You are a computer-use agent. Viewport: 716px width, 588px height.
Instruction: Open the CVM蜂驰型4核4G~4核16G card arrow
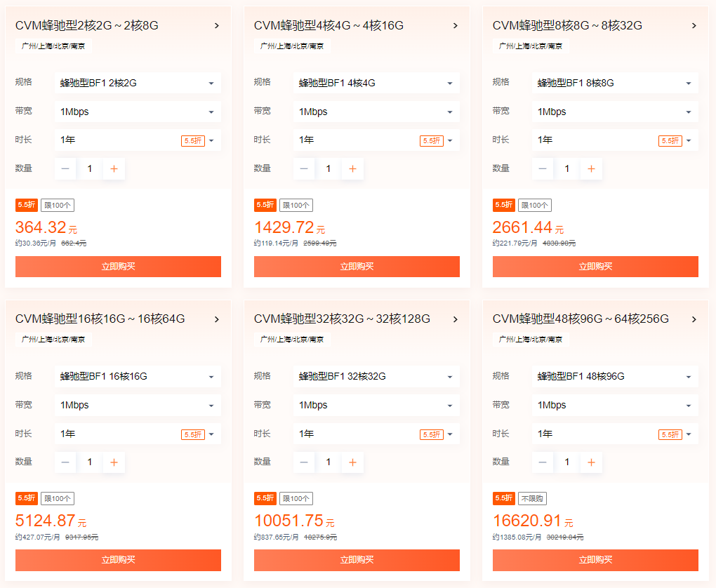pyautogui.click(x=456, y=25)
